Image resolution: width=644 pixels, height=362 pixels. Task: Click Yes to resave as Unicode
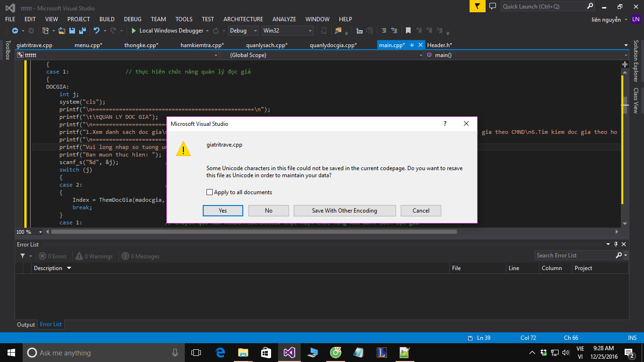pyautogui.click(x=223, y=211)
